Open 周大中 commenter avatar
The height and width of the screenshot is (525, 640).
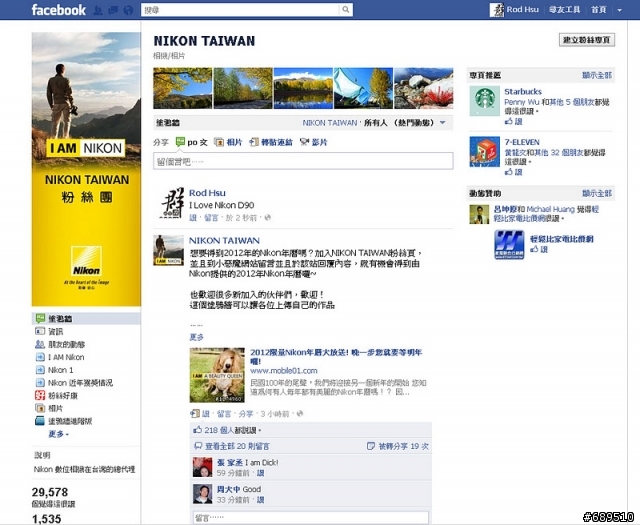(x=202, y=494)
